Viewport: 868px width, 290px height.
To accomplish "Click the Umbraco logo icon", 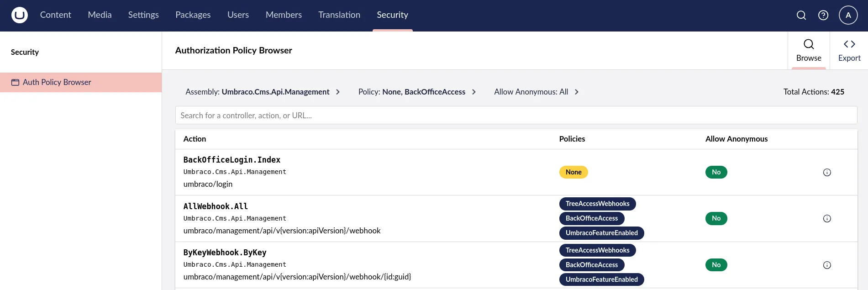I will pyautogui.click(x=20, y=15).
